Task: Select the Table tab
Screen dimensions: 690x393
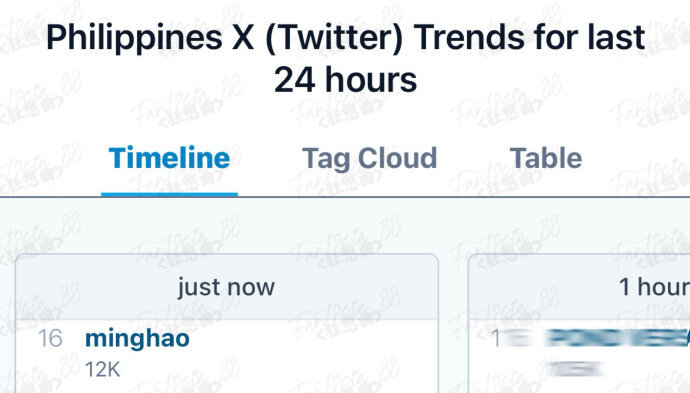Action: [x=546, y=158]
